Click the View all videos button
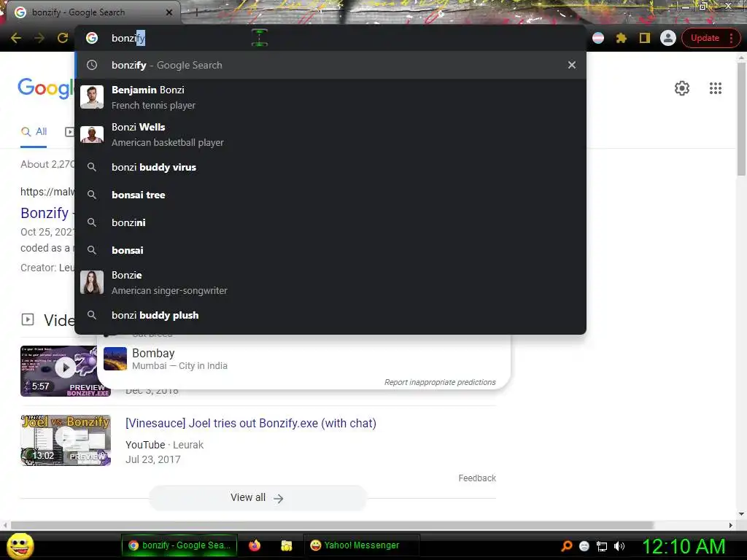Image resolution: width=747 pixels, height=560 pixels. pyautogui.click(x=258, y=497)
